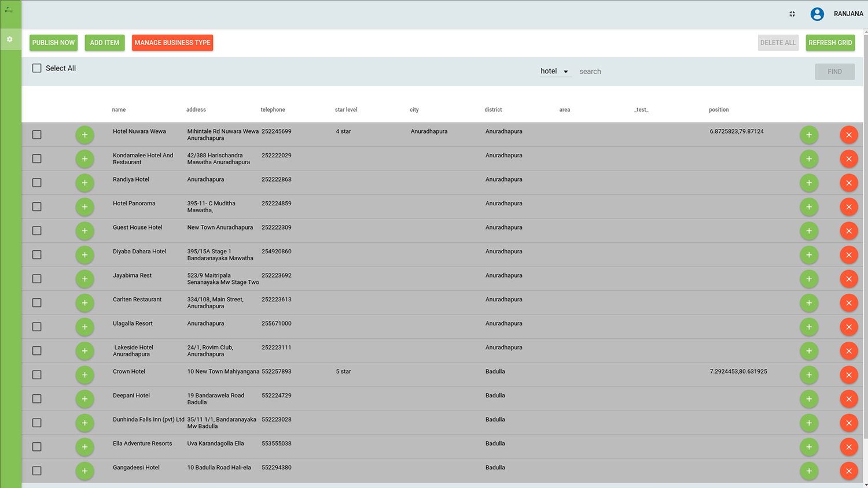Expand the left plus for Diyaba Dahara Hotel
This screenshot has width=868, height=488.
click(84, 255)
